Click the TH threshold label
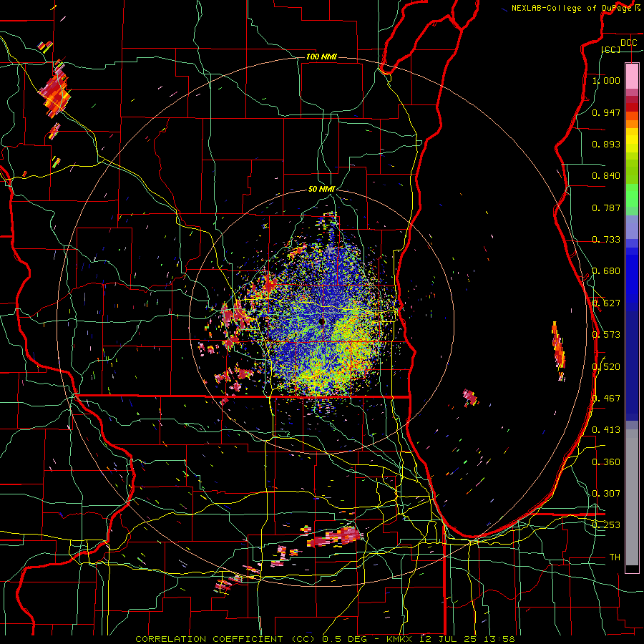644x644 pixels. [x=615, y=557]
